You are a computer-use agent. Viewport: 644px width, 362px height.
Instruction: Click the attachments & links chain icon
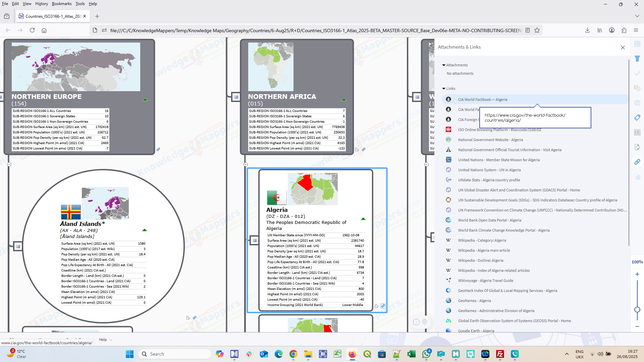tap(637, 162)
